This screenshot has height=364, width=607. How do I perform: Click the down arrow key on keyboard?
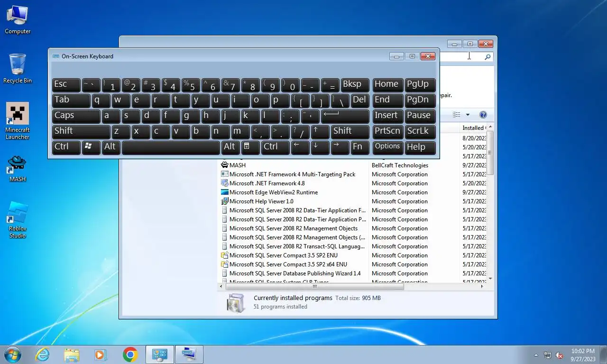(x=321, y=147)
